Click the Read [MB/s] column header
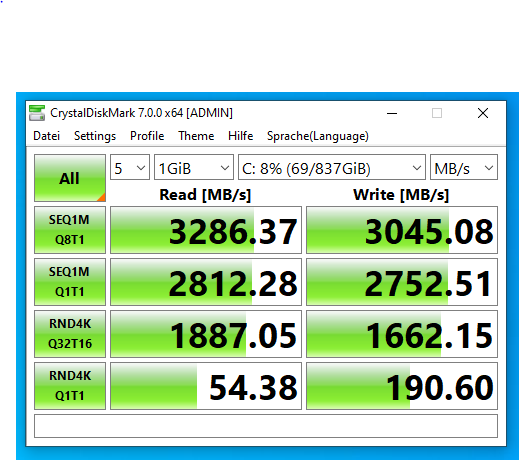519x460 pixels. tap(205, 195)
